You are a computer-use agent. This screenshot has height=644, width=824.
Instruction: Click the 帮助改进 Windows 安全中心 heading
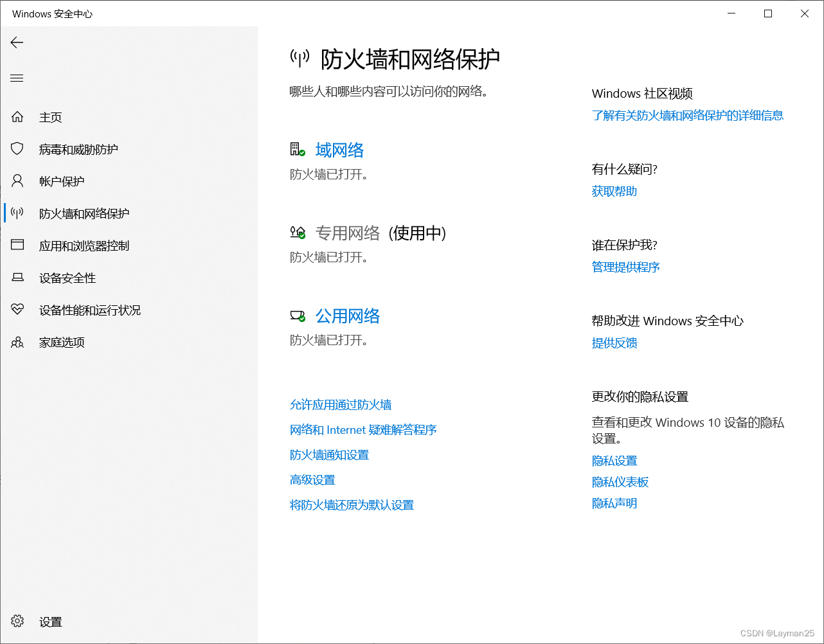tap(668, 321)
